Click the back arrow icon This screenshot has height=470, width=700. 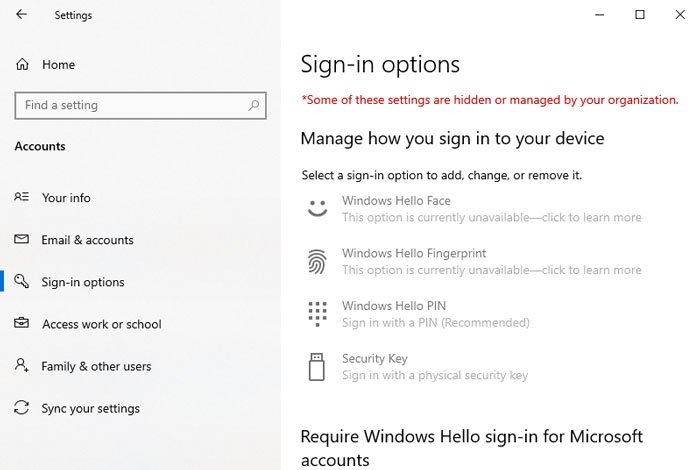point(22,15)
